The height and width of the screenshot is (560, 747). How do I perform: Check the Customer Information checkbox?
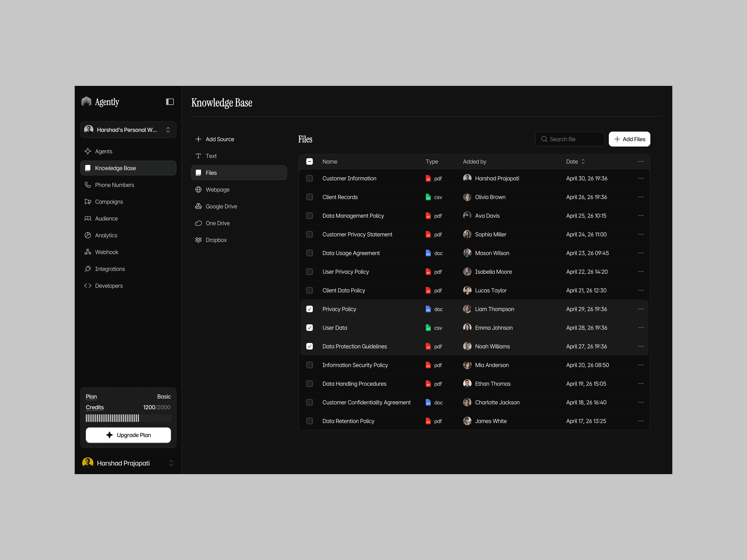(x=309, y=178)
